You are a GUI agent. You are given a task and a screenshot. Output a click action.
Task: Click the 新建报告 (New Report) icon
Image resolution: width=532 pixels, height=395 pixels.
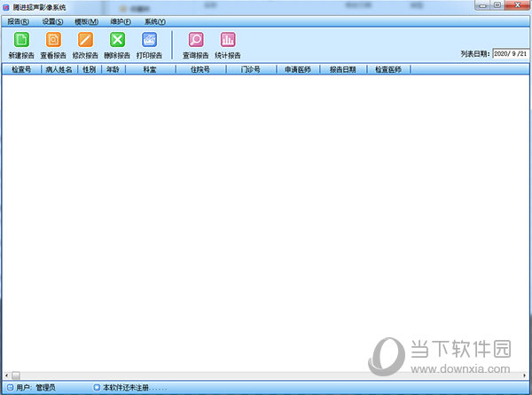click(21, 40)
